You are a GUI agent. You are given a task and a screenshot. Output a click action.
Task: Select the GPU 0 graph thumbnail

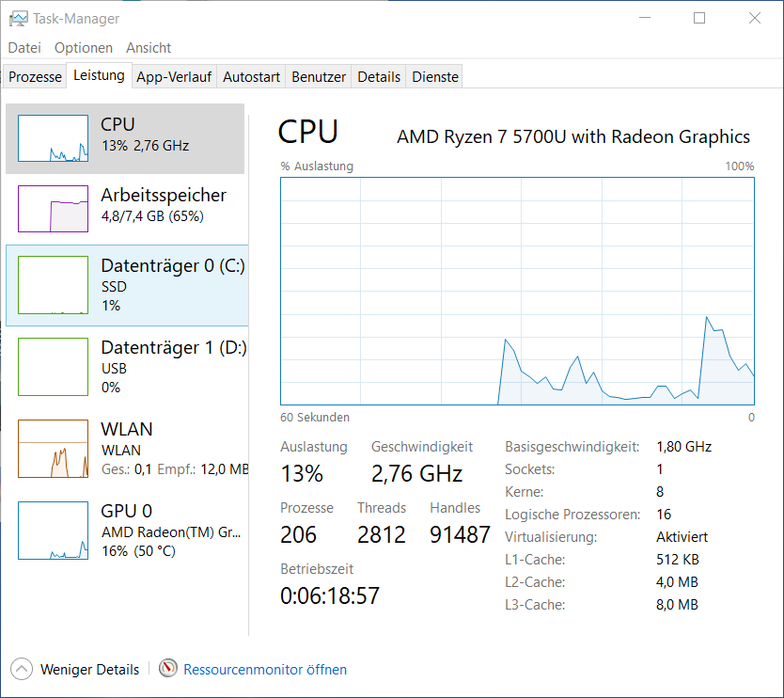pos(53,531)
